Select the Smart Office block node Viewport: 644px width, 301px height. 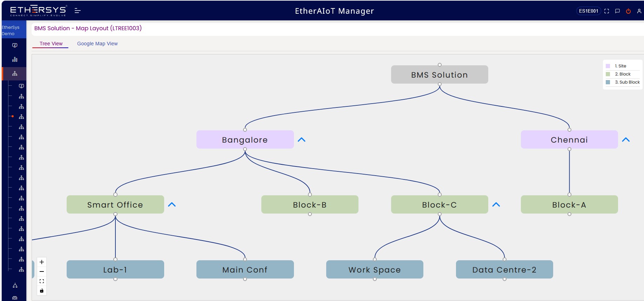[x=115, y=204]
